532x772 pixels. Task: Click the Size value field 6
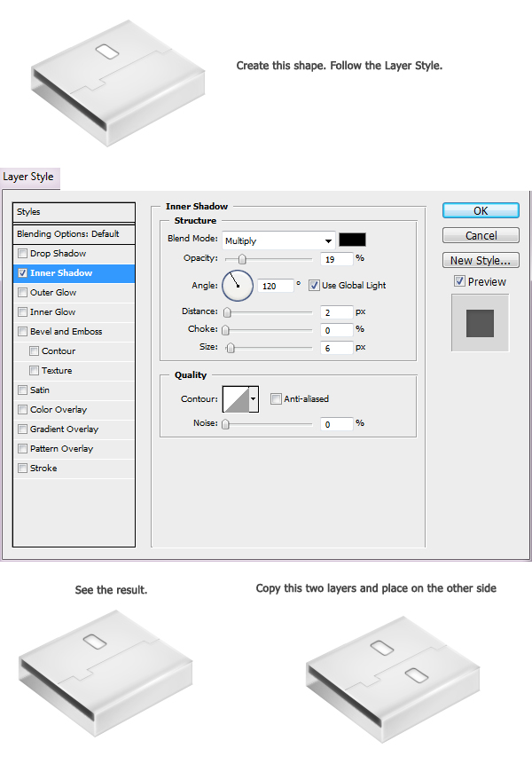337,348
